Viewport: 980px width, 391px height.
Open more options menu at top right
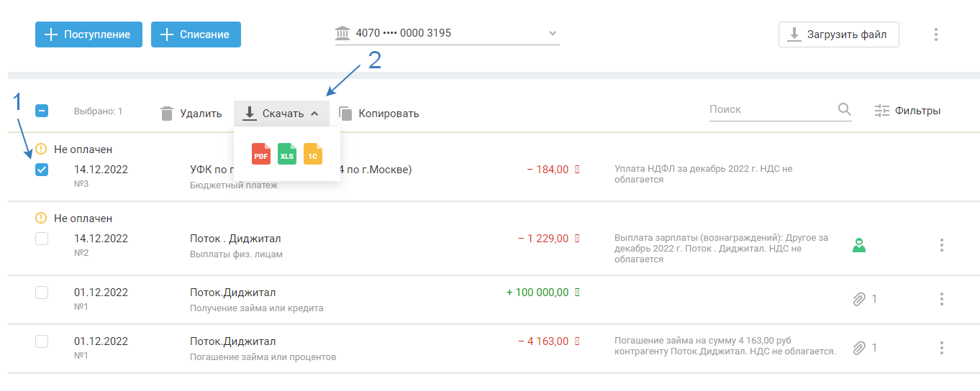click(x=936, y=34)
